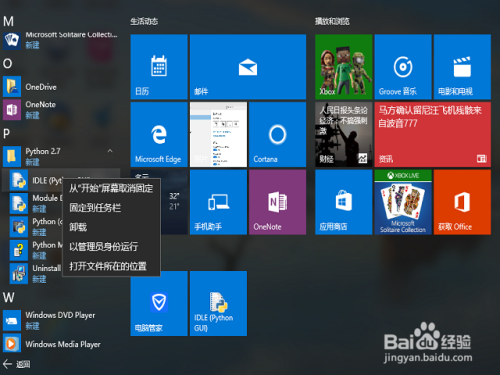
Task: Click the letter M section header
Action: pyautogui.click(x=8, y=21)
